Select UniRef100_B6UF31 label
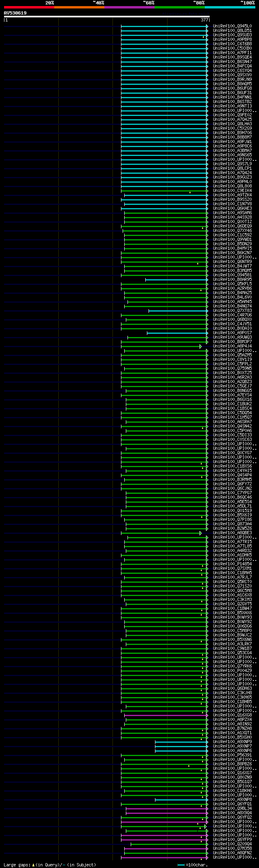This screenshot has height=868, width=259. click(232, 93)
